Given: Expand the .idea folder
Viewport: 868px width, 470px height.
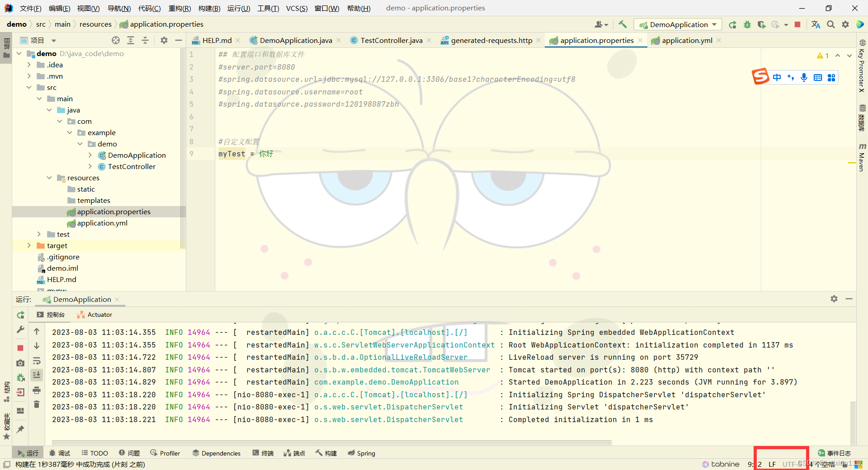Looking at the screenshot, I should 29,65.
